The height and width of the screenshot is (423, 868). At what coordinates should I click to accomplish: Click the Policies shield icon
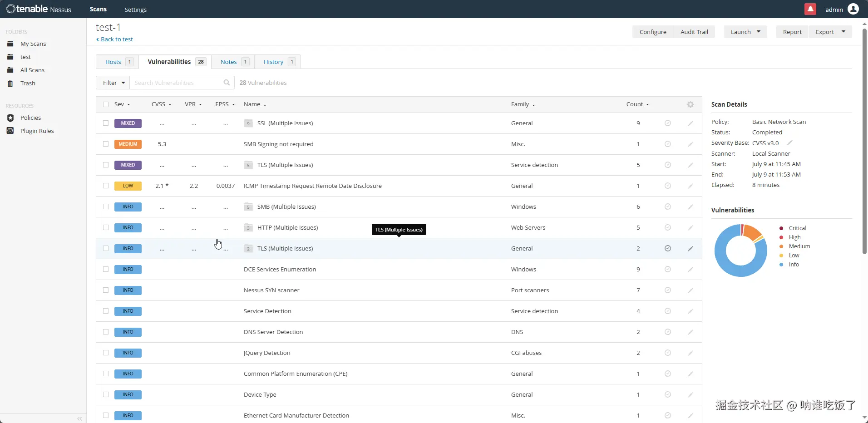[x=10, y=118]
